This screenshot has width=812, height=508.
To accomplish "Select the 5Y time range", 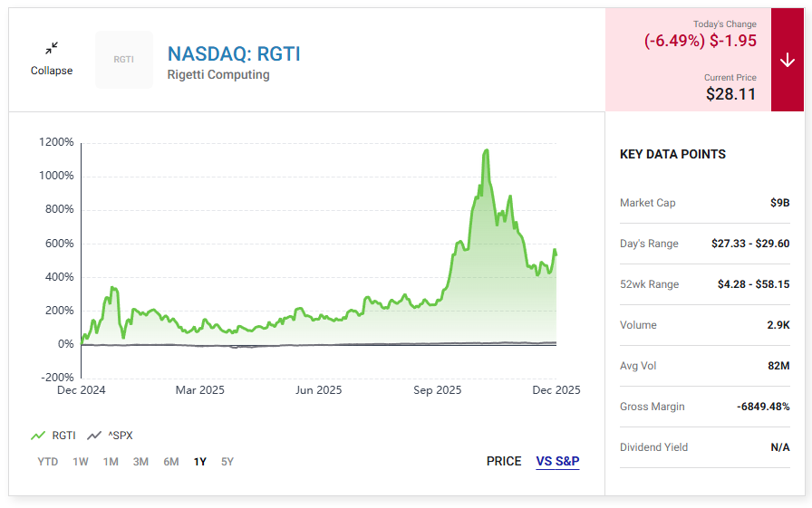I will (x=227, y=462).
